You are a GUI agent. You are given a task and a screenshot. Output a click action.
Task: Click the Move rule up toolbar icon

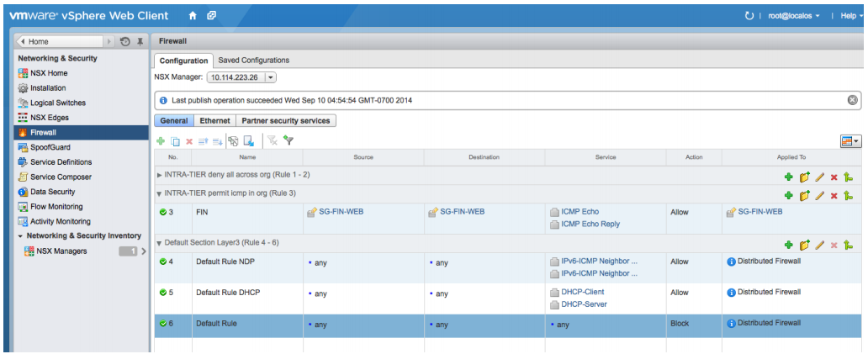tap(203, 141)
